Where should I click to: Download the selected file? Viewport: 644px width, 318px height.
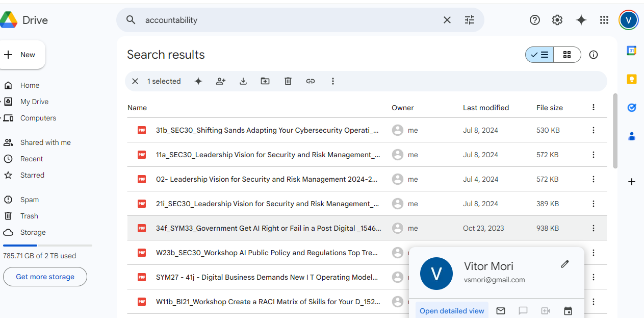pyautogui.click(x=243, y=81)
